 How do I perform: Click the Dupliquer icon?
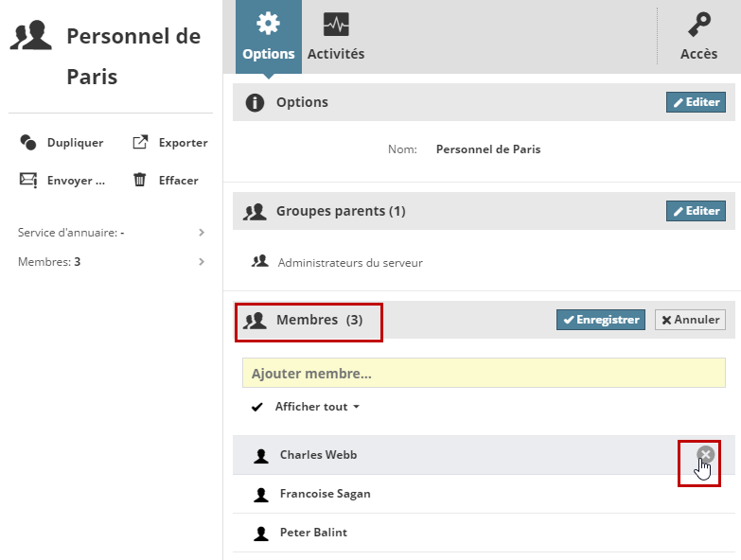tap(27, 143)
